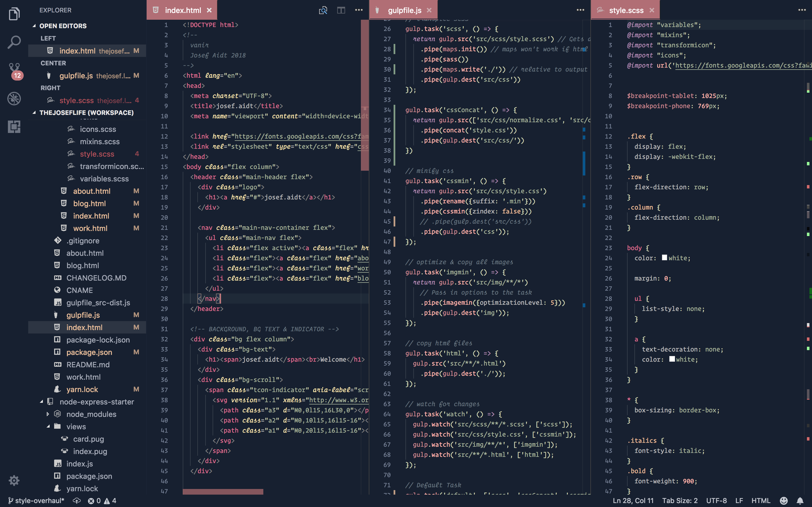Open the Debug view icon
The image size is (812, 507).
[14, 99]
